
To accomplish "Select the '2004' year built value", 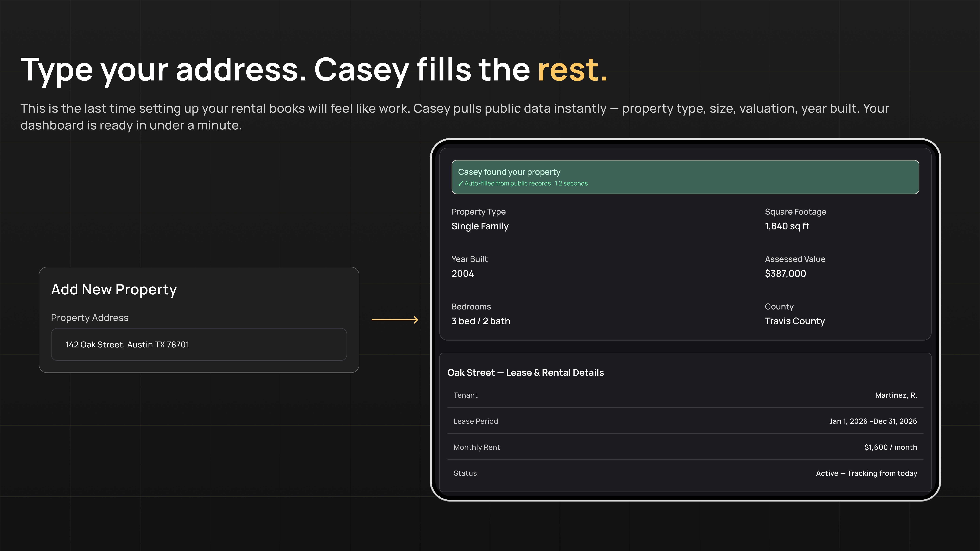I will pos(463,273).
